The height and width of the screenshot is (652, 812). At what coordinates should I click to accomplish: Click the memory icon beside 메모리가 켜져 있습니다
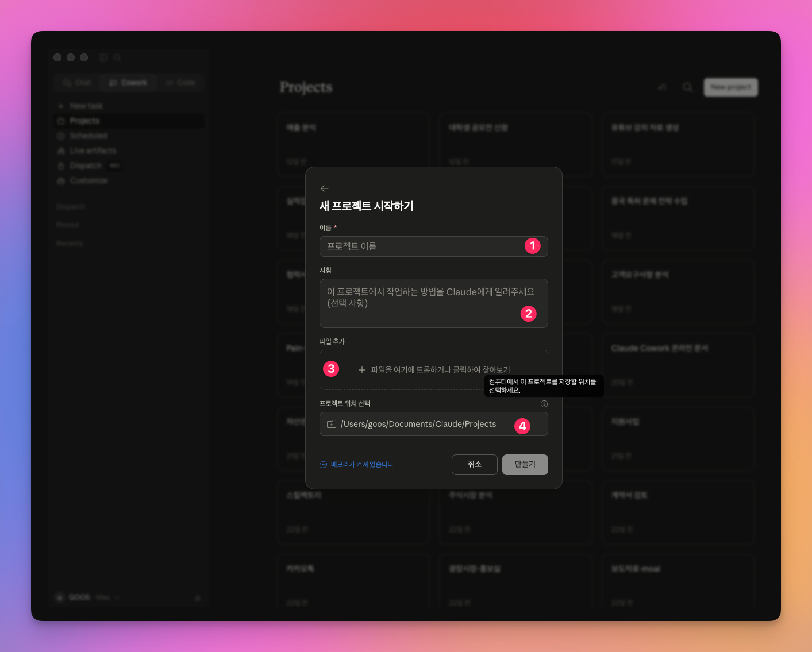tap(324, 464)
